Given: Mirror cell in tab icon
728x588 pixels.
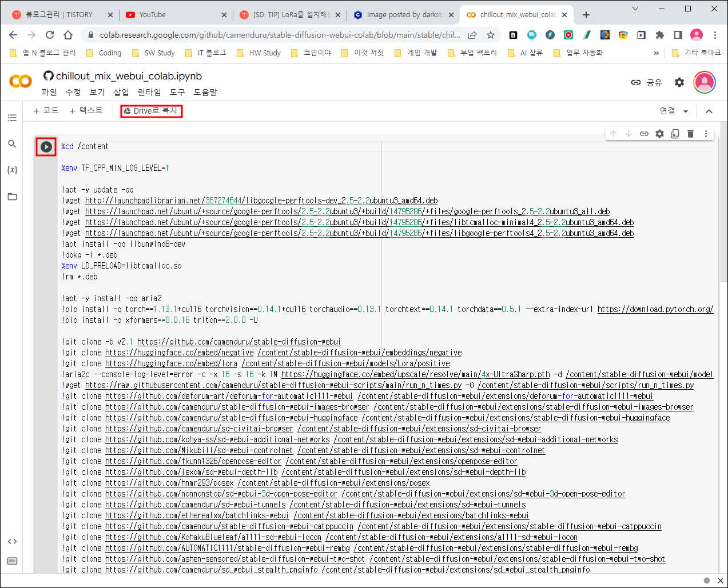Looking at the screenshot, I should click(x=675, y=134).
